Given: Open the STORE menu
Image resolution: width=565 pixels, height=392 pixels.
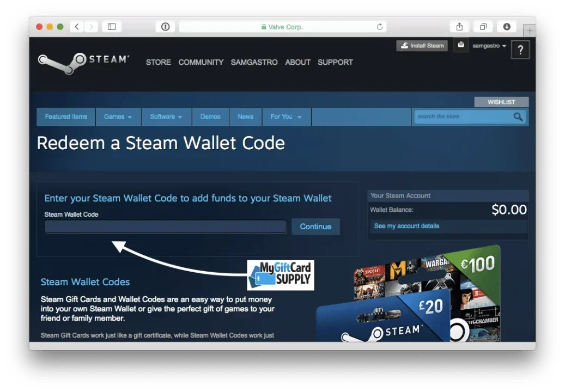Looking at the screenshot, I should click(x=159, y=62).
